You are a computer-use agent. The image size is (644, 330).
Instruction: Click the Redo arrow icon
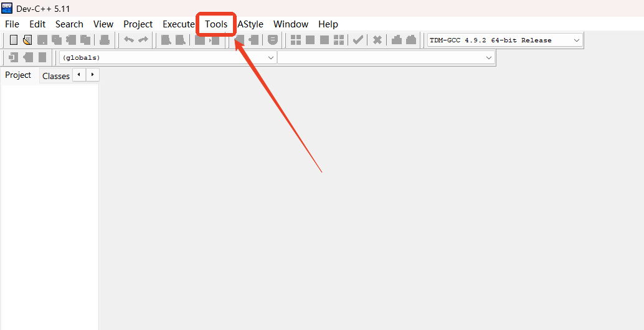coord(143,40)
